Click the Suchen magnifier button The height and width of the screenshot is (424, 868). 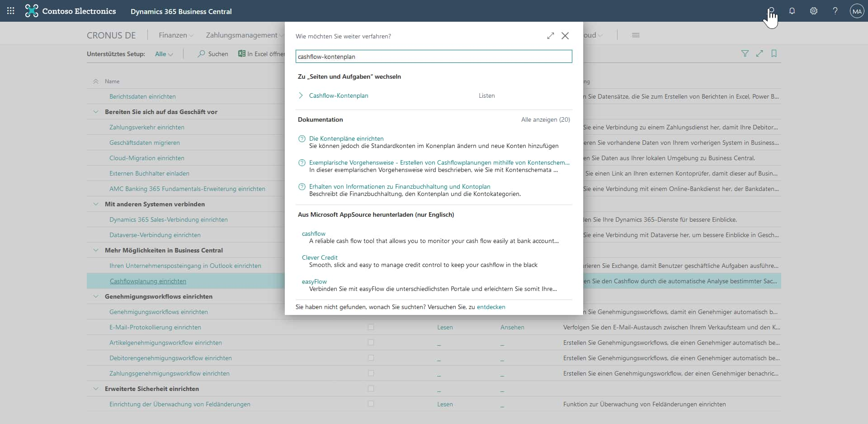point(213,54)
